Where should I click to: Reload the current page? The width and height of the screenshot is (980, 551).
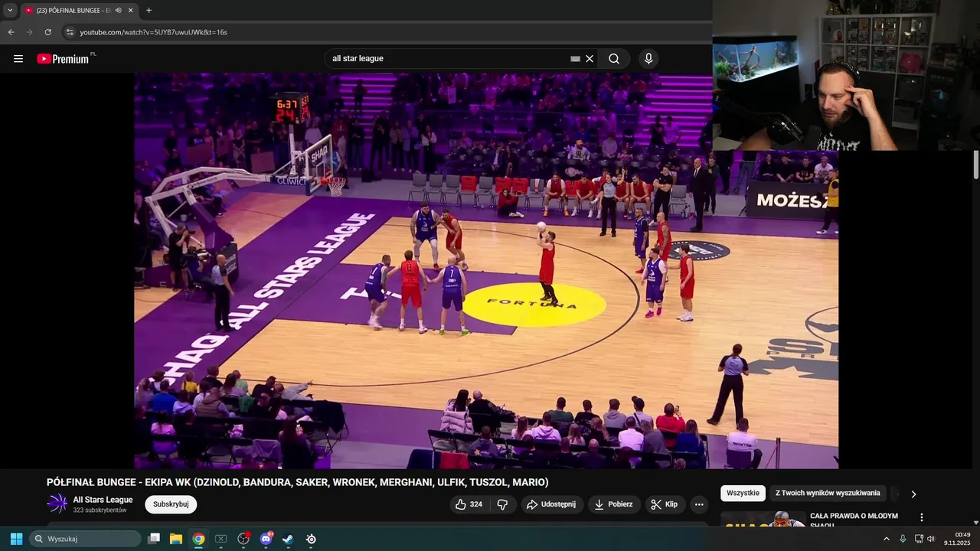(47, 32)
